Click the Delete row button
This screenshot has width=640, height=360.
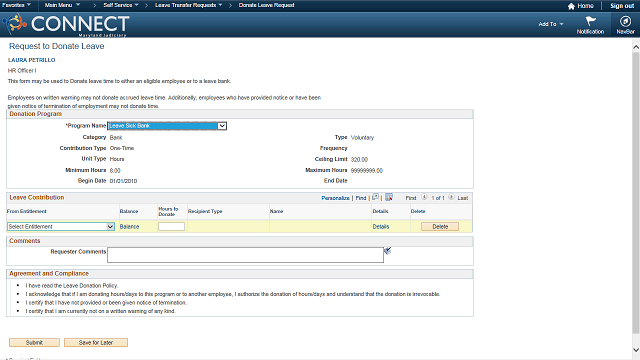pos(440,227)
